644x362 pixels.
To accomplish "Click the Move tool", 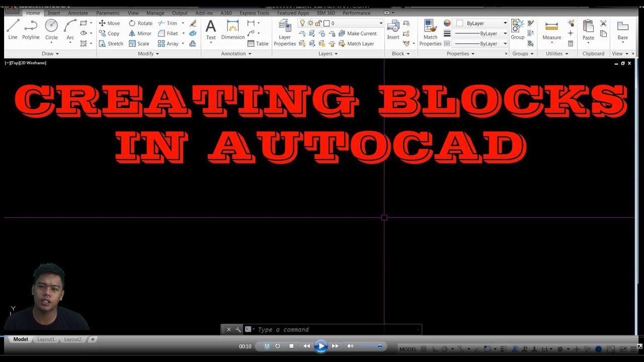I will tap(109, 23).
